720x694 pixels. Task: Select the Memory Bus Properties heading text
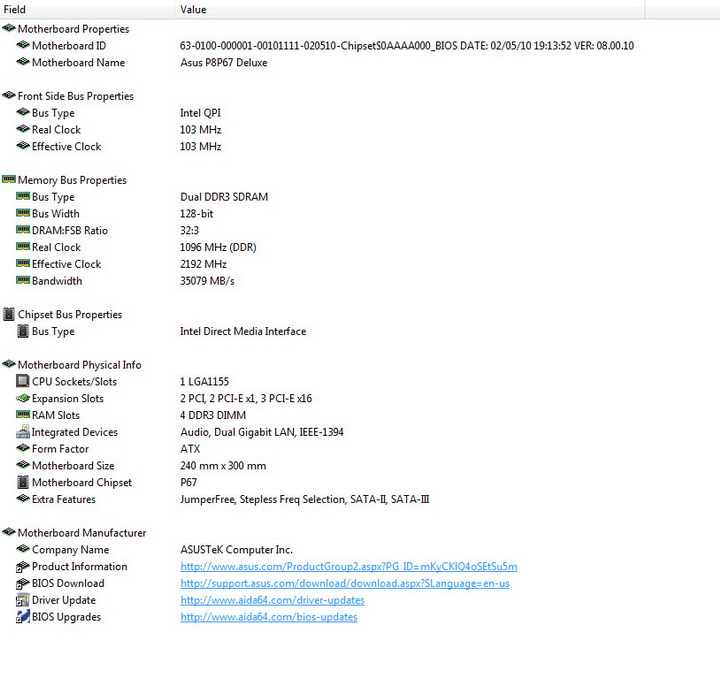coord(72,180)
